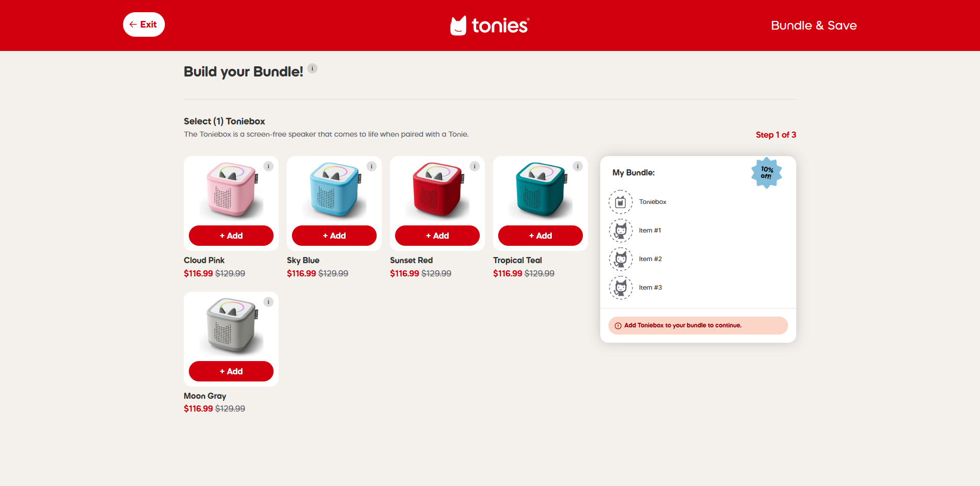Select the Sky Blue Toniebox image
The image size is (980, 486).
pos(334,190)
